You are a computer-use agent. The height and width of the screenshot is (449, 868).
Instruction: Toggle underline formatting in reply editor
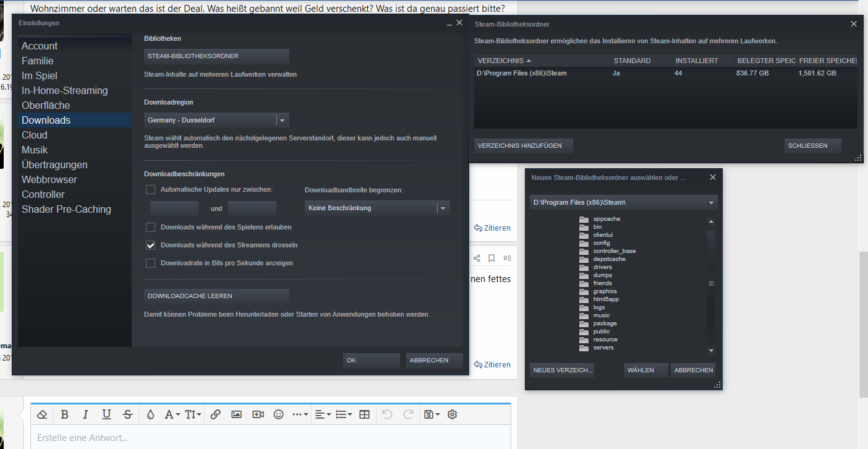click(x=106, y=414)
